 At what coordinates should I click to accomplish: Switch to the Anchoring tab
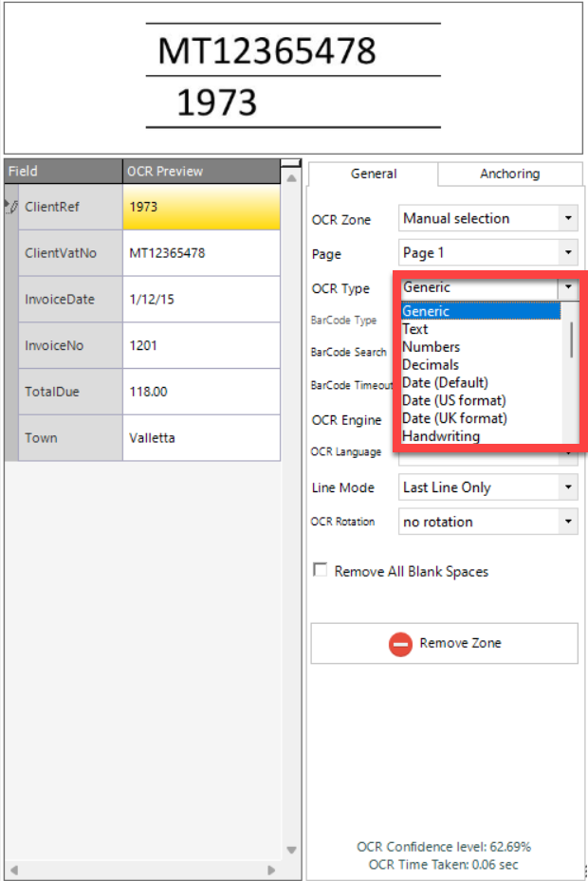(509, 174)
